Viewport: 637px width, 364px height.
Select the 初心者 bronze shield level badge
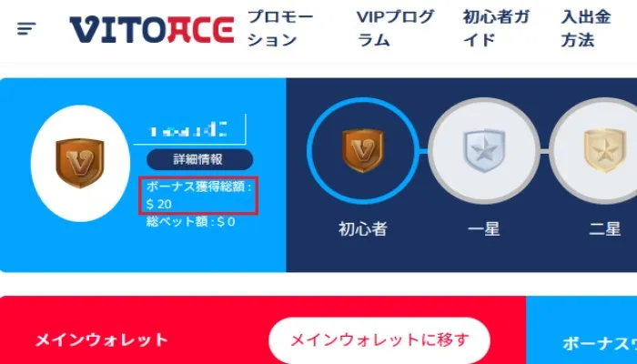pyautogui.click(x=363, y=151)
